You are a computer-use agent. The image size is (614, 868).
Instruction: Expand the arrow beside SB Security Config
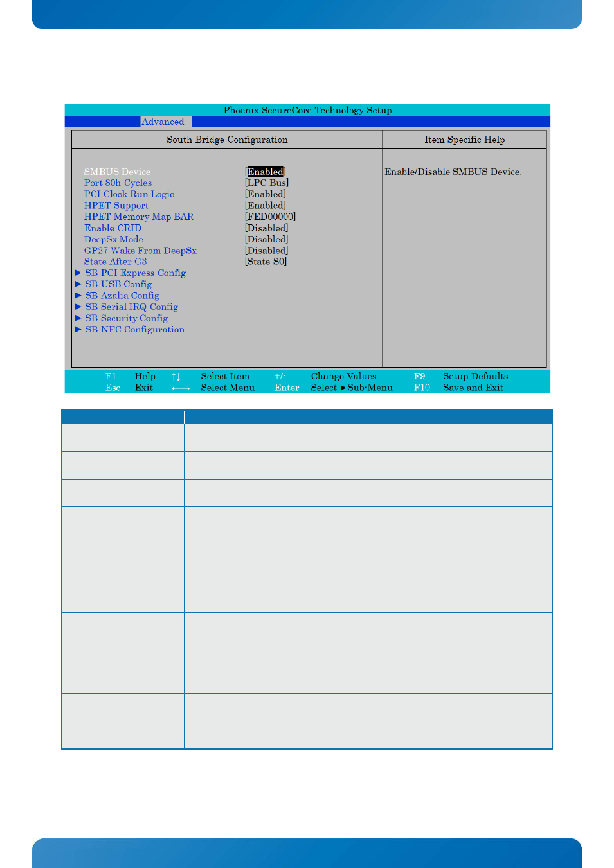(x=78, y=318)
